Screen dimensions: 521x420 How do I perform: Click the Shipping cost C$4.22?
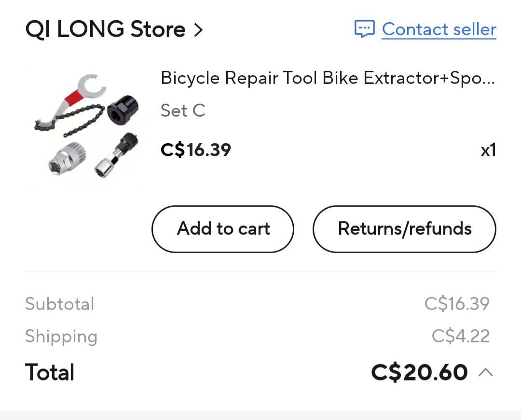[x=460, y=336]
